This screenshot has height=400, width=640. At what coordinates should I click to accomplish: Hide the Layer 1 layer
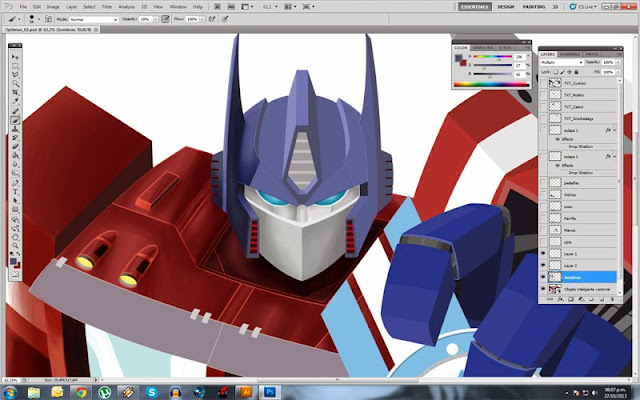click(543, 253)
